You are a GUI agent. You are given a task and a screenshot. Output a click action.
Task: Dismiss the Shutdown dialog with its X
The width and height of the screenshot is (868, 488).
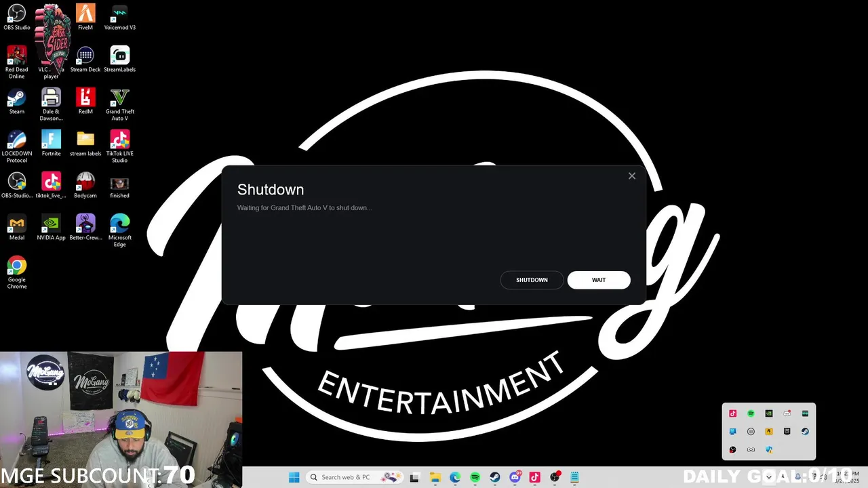point(632,176)
